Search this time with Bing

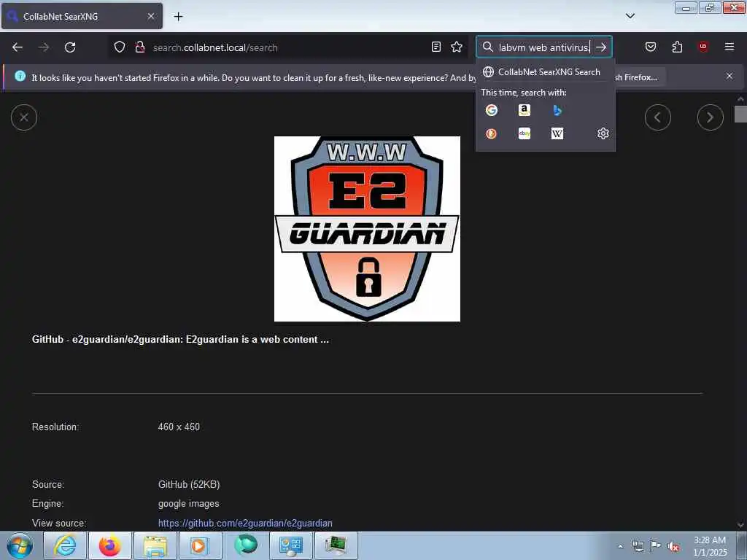557,110
